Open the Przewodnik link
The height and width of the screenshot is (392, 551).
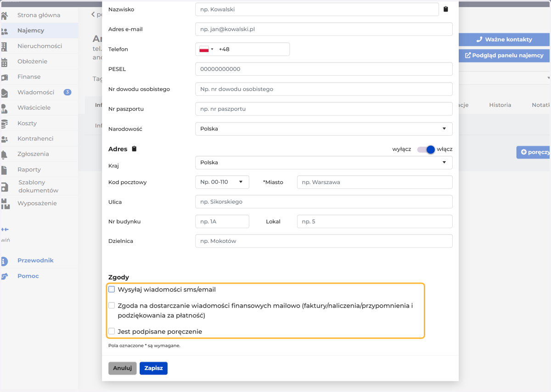[x=35, y=260]
